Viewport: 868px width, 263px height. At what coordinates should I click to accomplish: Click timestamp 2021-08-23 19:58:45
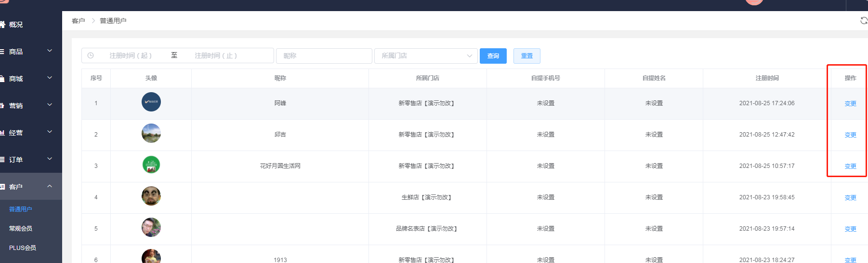(x=767, y=197)
